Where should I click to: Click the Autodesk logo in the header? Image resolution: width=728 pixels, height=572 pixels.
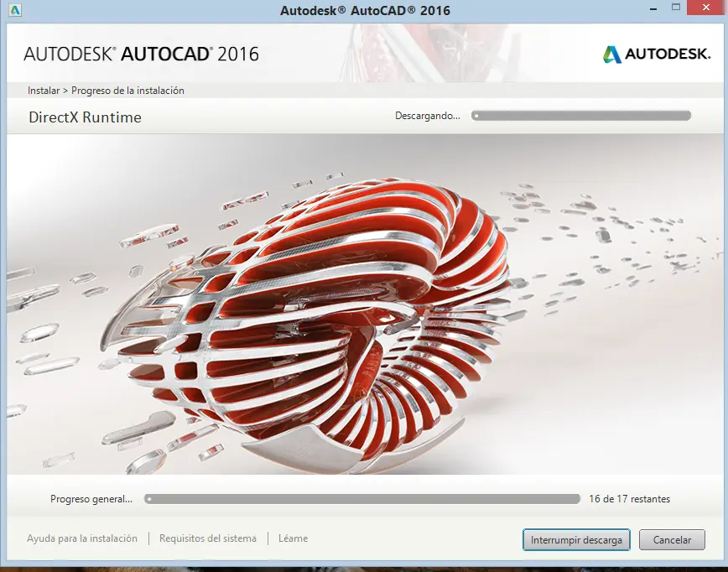click(657, 54)
